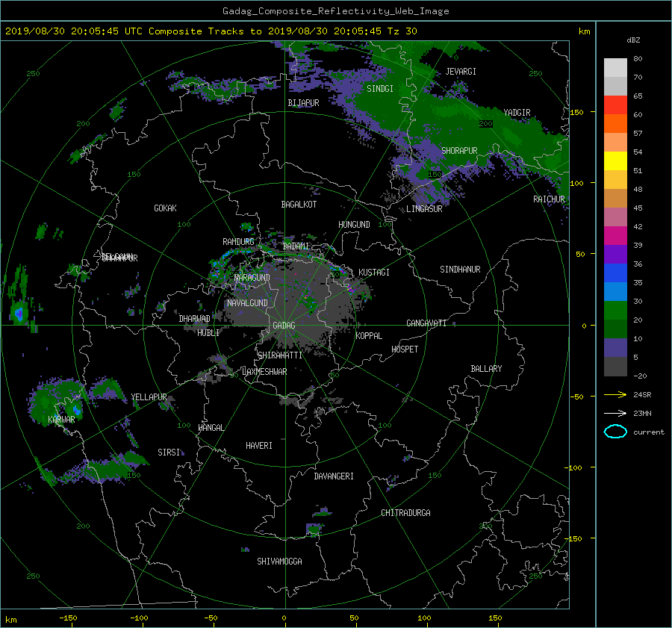Viewport: 672px width, 628px height.
Task: Click the GANGAVATI city label
Action: (x=426, y=323)
